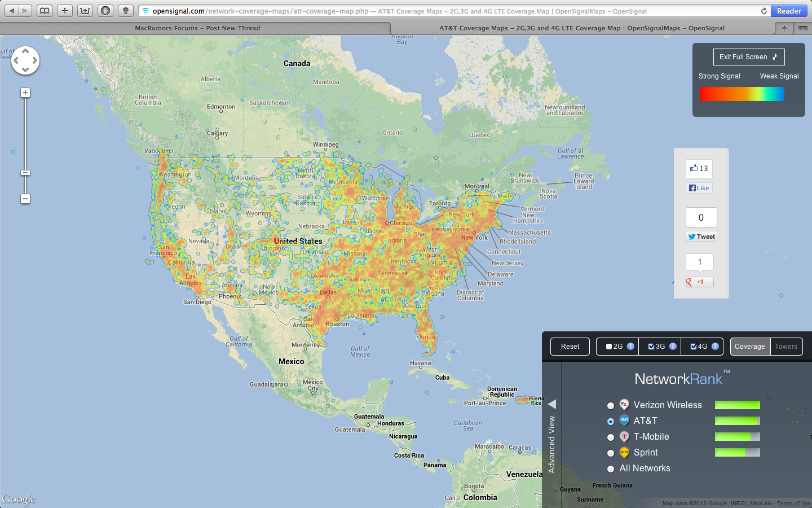Viewport: 812px width, 508px height.
Task: Open the bookmarks book icon
Action: coord(45,11)
